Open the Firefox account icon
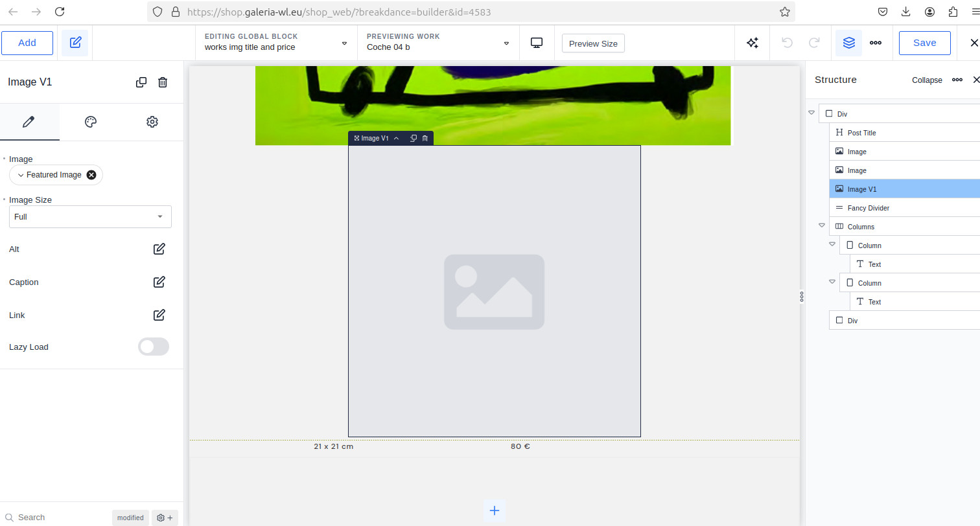Image resolution: width=980 pixels, height=526 pixels. coord(930,12)
